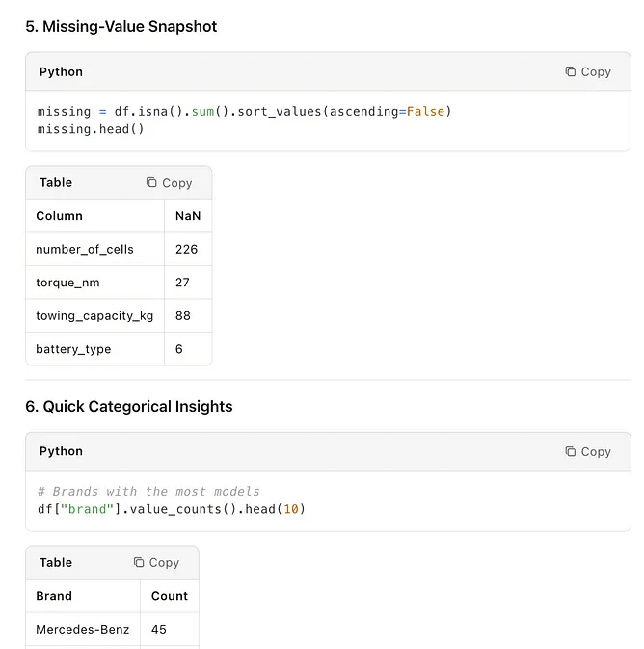Click Copy text in Brand table header
Image resolution: width=644 pixels, height=649 pixels.
(164, 563)
